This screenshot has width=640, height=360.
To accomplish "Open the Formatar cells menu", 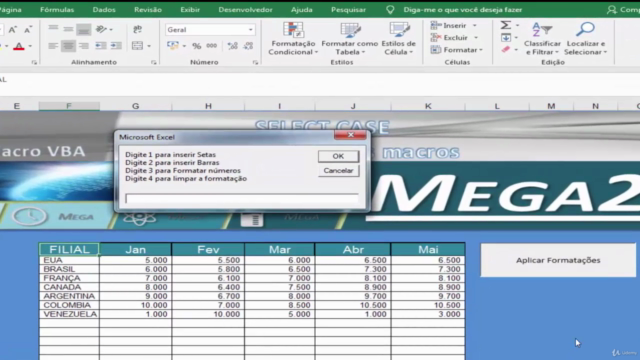I will [x=457, y=50].
